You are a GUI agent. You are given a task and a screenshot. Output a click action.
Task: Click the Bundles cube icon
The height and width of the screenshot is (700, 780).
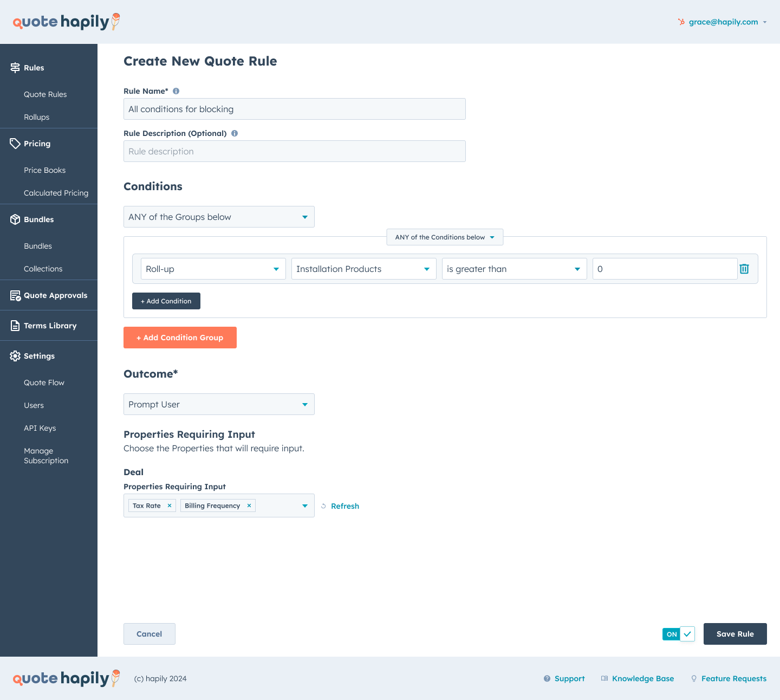(x=15, y=219)
